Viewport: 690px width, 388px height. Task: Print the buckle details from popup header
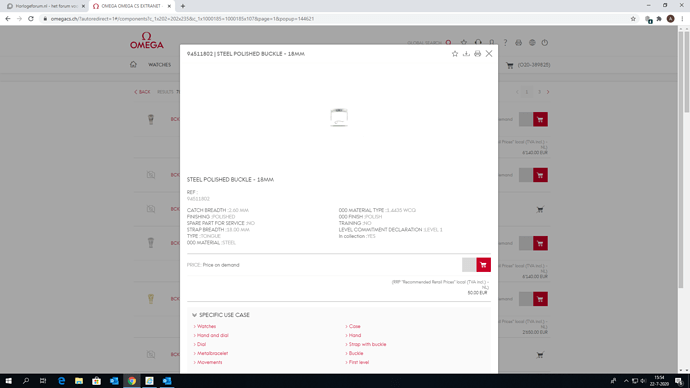point(477,54)
